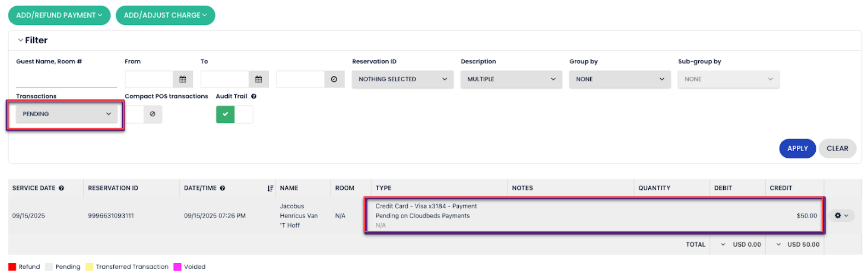Click the clock time picker icon

point(334,79)
